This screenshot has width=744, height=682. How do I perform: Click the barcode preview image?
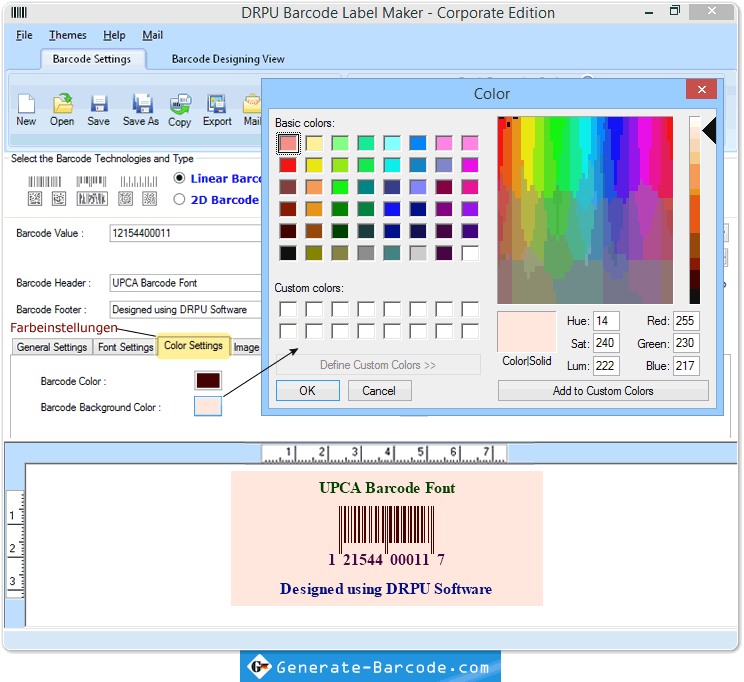[387, 536]
